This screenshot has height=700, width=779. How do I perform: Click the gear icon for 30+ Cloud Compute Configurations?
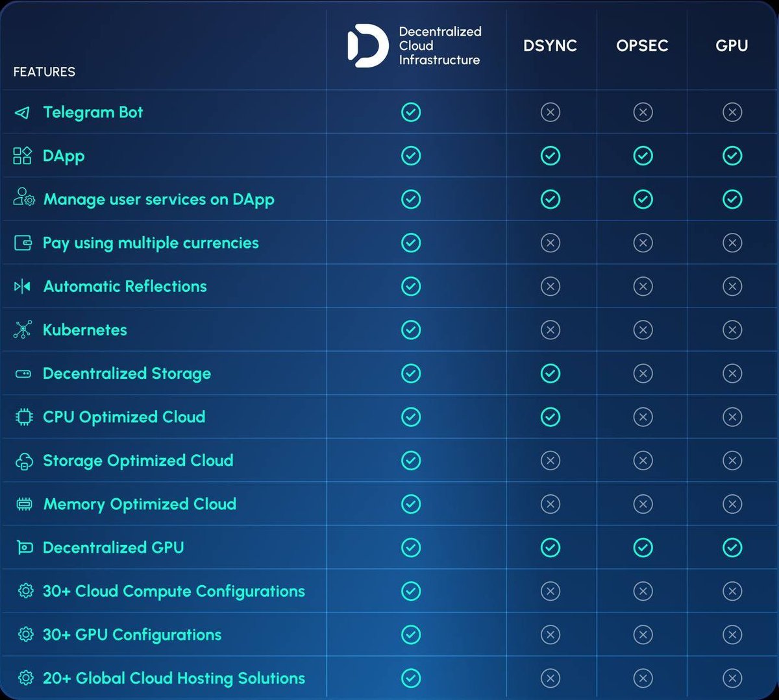26,591
